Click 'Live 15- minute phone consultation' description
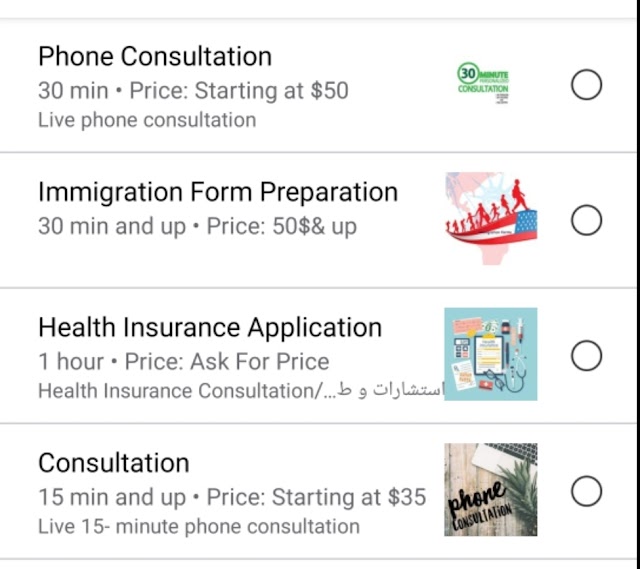The image size is (640, 569). (199, 527)
